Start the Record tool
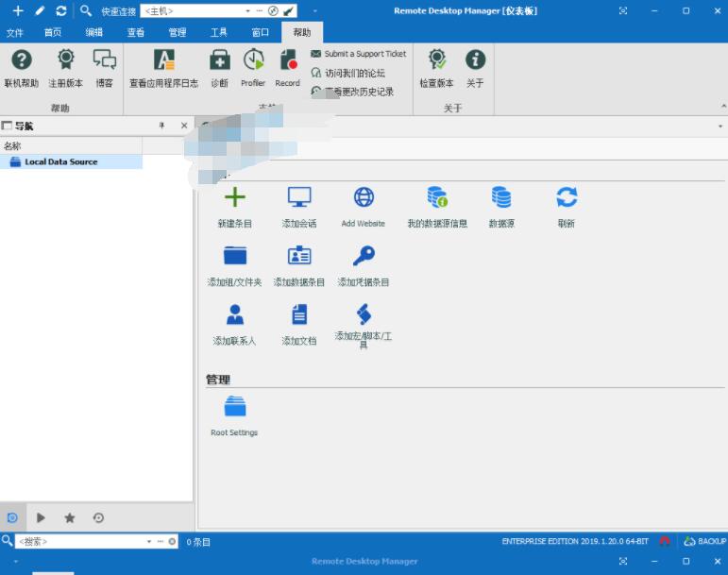The width and height of the screenshot is (728, 575). tap(287, 69)
